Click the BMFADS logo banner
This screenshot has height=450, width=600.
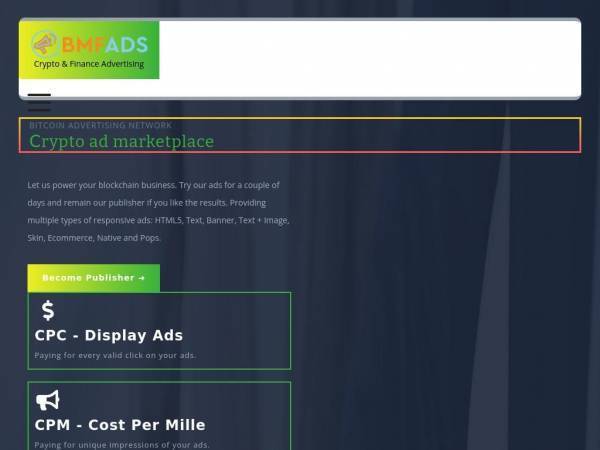[x=89, y=50]
